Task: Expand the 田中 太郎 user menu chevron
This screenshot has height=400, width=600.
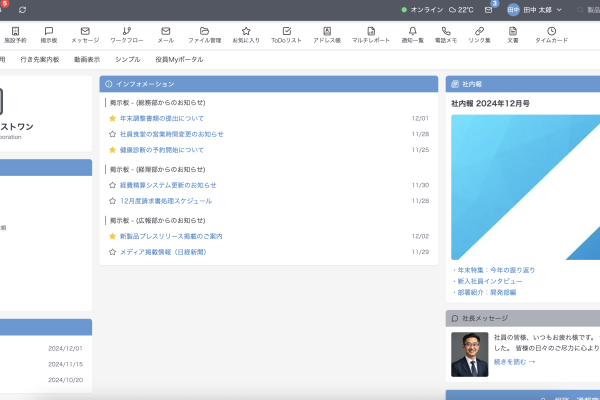Action: click(x=559, y=10)
